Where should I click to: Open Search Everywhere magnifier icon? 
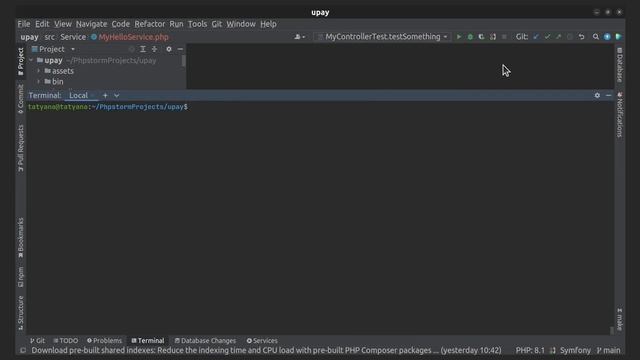coord(596,37)
